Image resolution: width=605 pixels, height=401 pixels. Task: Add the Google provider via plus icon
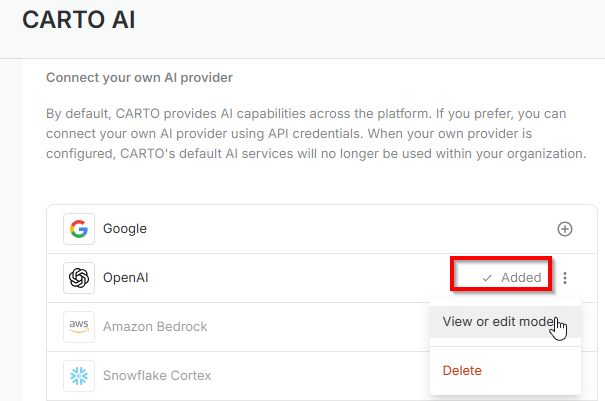pyautogui.click(x=565, y=229)
